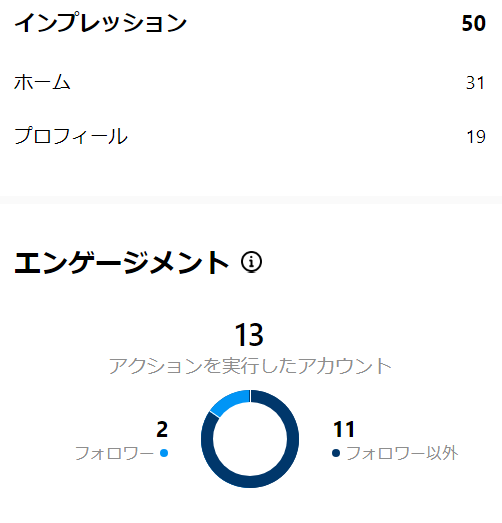Select the ホーム row label

coord(42,82)
